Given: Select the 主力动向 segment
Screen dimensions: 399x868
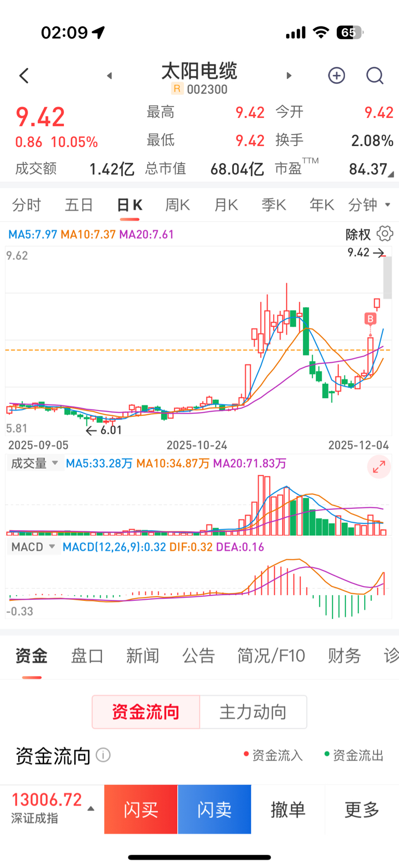Looking at the screenshot, I should (x=253, y=712).
